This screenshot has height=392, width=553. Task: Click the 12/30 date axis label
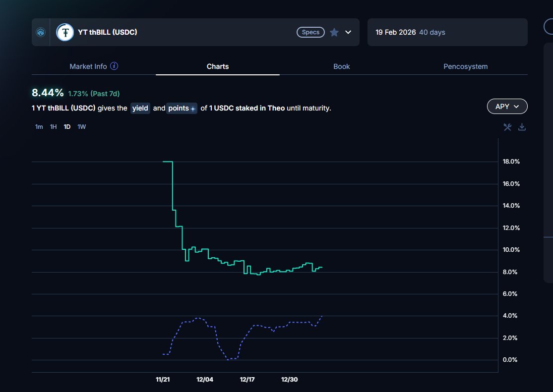[x=290, y=380]
